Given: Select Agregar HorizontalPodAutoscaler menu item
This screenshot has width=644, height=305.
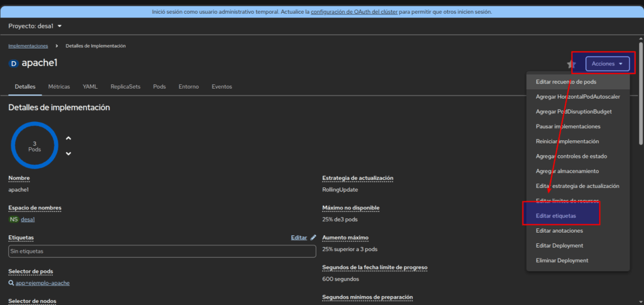Looking at the screenshot, I should [577, 97].
